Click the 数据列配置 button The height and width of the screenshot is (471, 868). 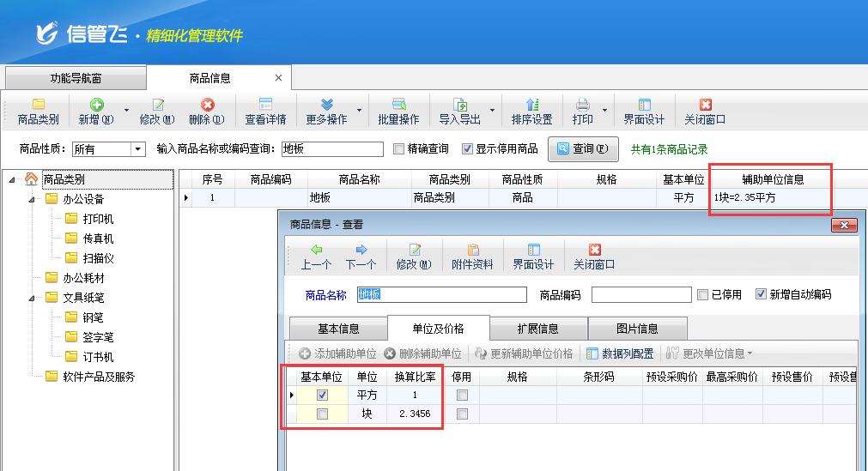(619, 353)
